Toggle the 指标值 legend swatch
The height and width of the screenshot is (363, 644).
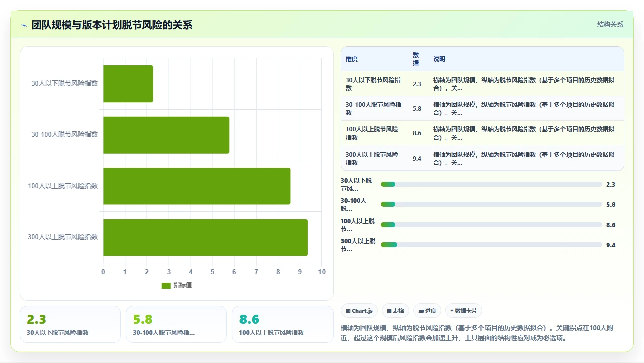click(x=166, y=286)
